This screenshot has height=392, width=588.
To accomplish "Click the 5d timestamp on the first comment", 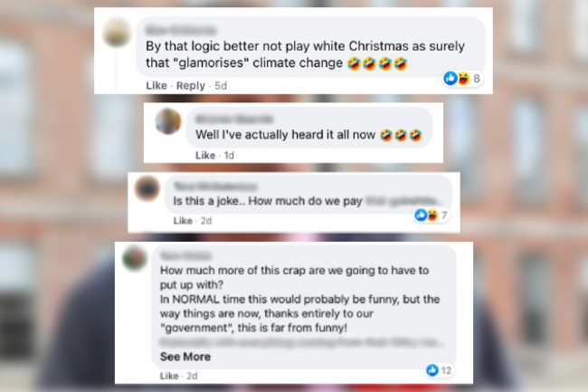I will coord(221,86).
